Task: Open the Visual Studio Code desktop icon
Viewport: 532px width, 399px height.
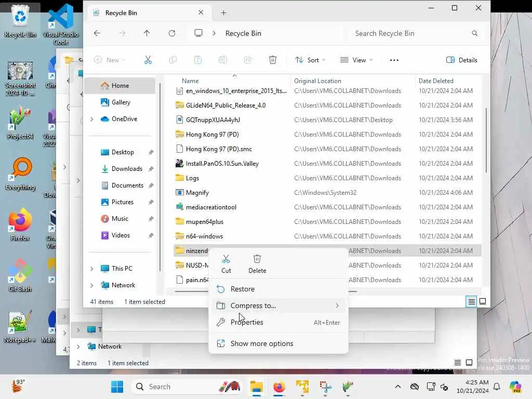Action: click(61, 24)
